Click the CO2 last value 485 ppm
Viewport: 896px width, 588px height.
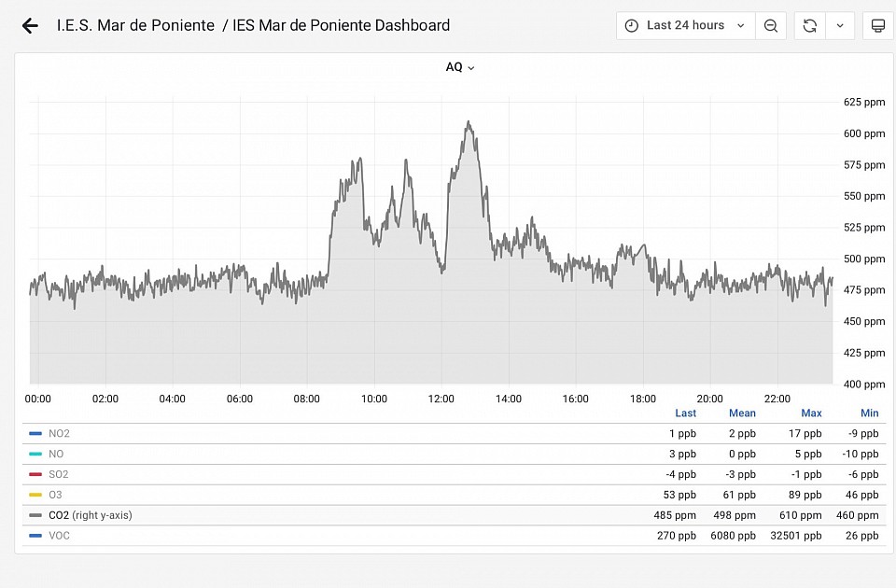674,515
